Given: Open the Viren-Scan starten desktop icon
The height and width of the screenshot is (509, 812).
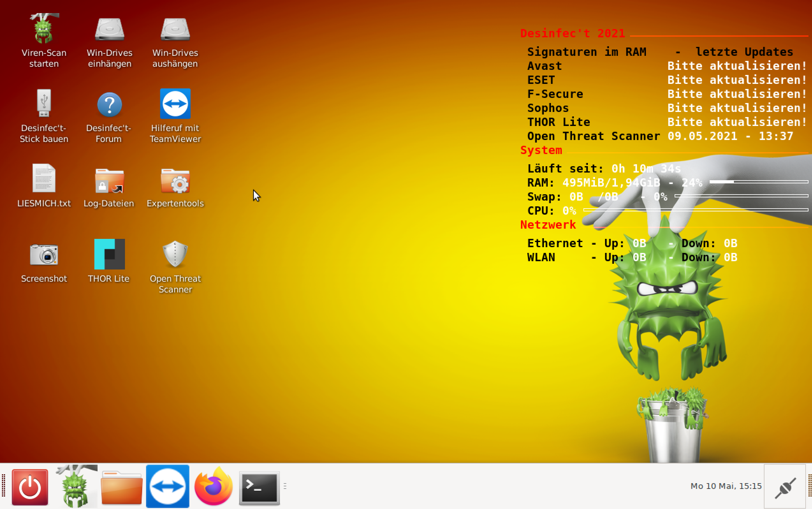Looking at the screenshot, I should coord(44,29).
